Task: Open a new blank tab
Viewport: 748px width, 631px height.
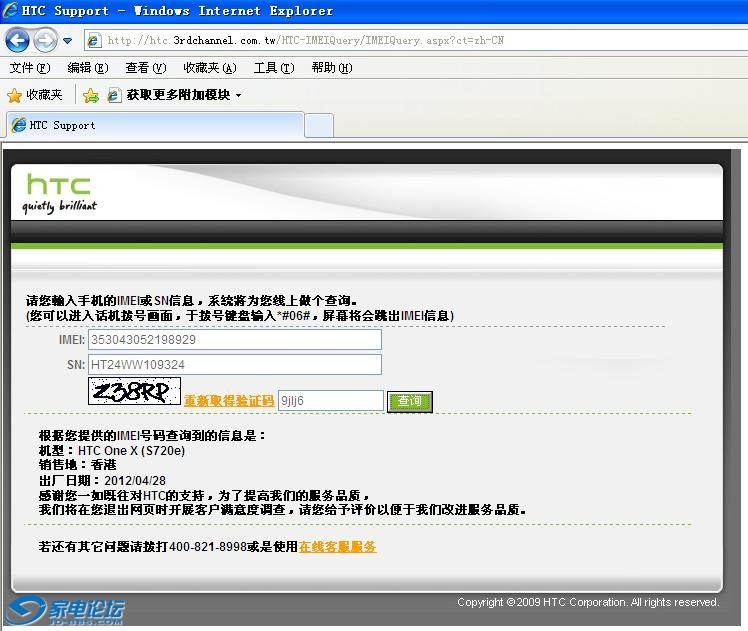Action: (x=318, y=125)
